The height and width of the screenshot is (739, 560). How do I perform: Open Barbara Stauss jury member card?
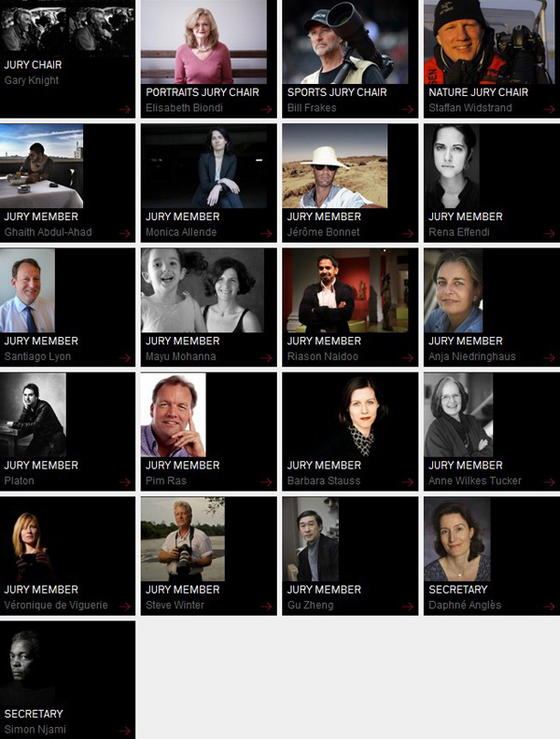click(x=350, y=432)
